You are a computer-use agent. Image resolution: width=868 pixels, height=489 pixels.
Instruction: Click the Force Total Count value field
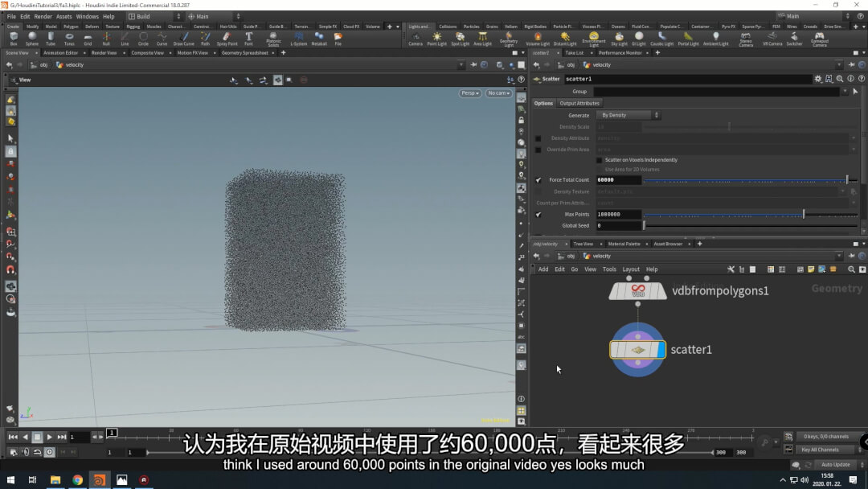point(618,180)
